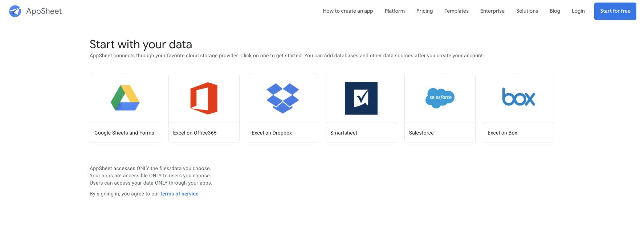View the Solutions menu item
This screenshot has width=644, height=227.
coord(527,11)
